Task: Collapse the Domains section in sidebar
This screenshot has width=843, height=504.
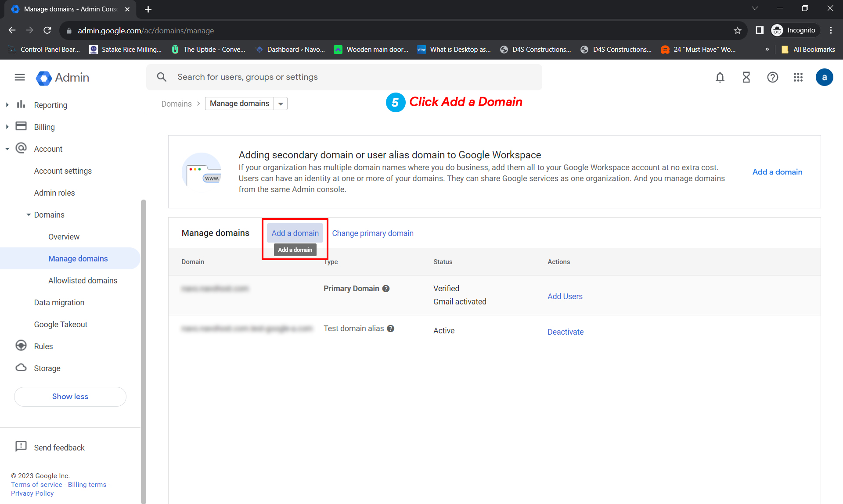Action: [x=29, y=214]
